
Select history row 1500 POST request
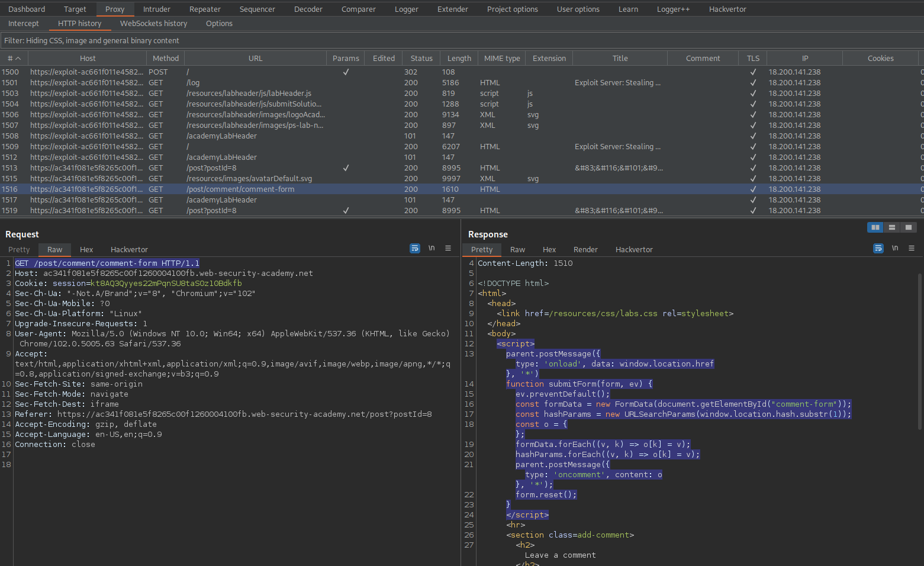pos(462,72)
